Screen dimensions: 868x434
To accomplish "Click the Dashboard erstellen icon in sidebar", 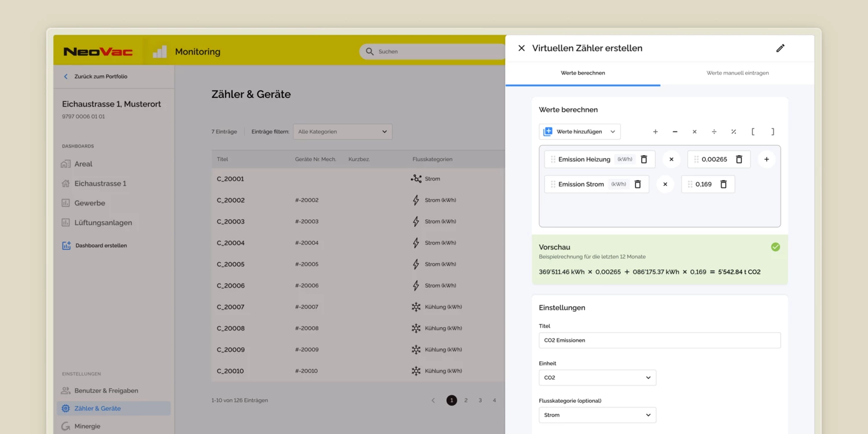I will tap(67, 245).
